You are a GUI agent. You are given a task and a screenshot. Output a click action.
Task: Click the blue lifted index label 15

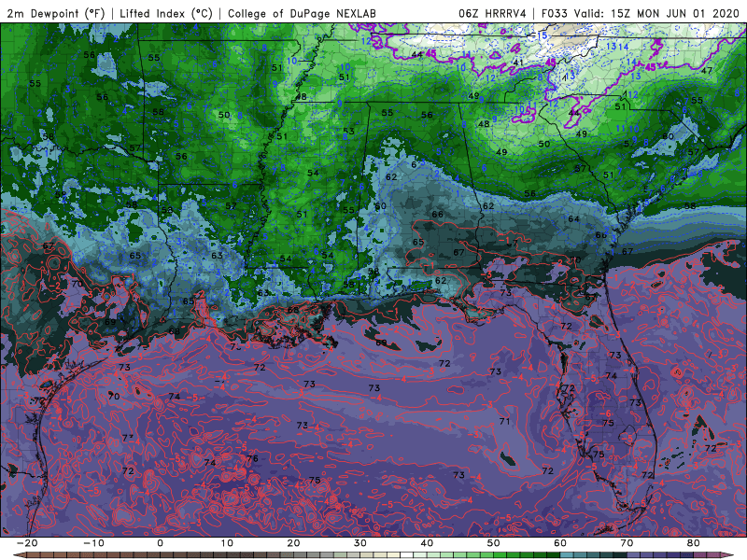click(542, 35)
